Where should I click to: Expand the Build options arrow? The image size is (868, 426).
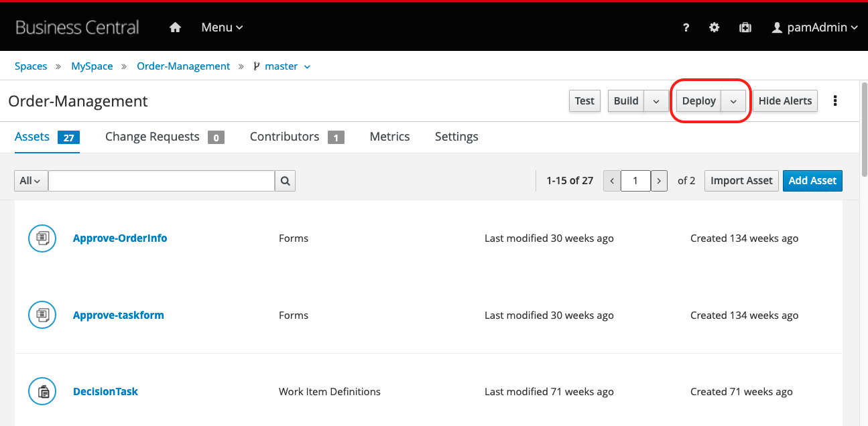(656, 101)
